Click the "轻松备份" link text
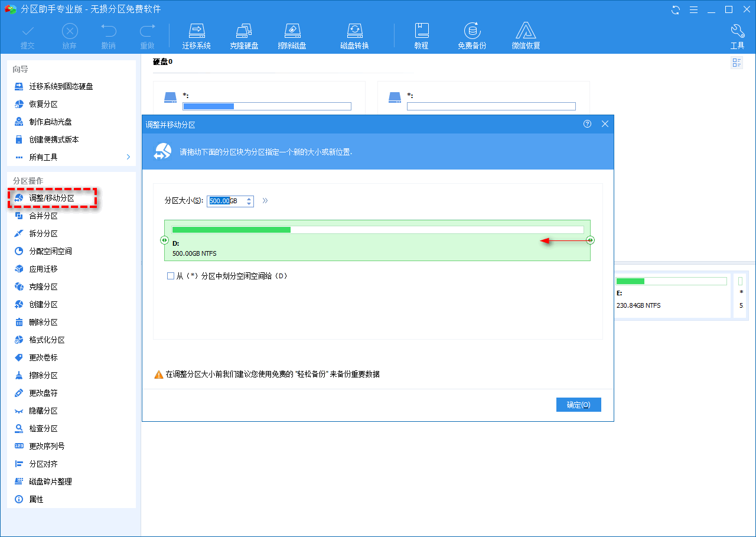The height and width of the screenshot is (537, 756). pos(311,374)
